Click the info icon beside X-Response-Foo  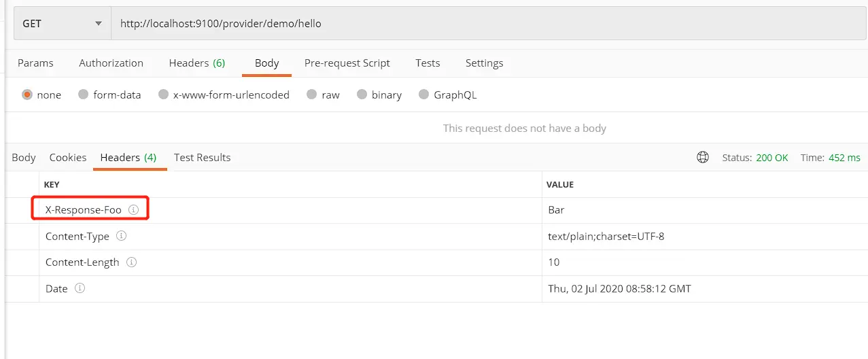[134, 210]
